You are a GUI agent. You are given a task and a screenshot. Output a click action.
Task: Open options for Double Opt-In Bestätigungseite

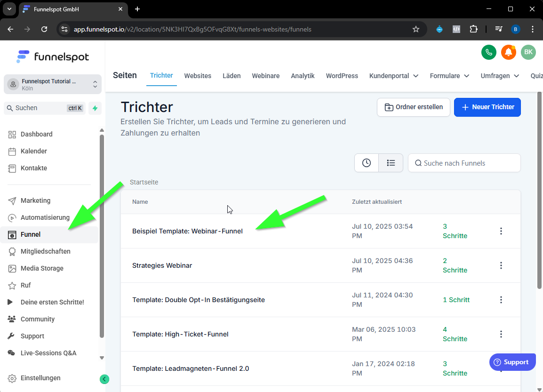501,300
